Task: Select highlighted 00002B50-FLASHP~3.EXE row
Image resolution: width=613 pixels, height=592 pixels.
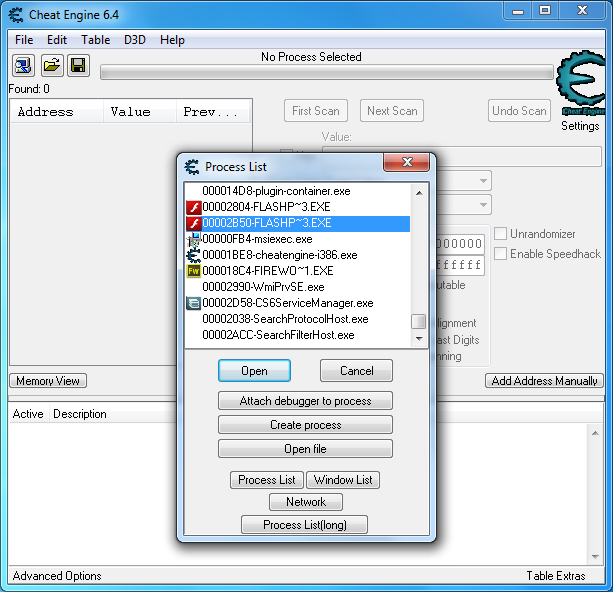Action: (x=298, y=223)
